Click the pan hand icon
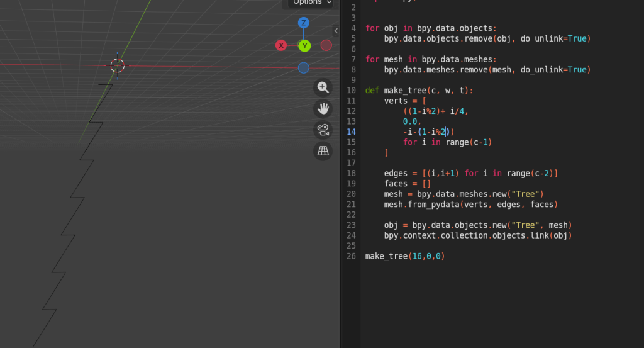 click(x=323, y=109)
